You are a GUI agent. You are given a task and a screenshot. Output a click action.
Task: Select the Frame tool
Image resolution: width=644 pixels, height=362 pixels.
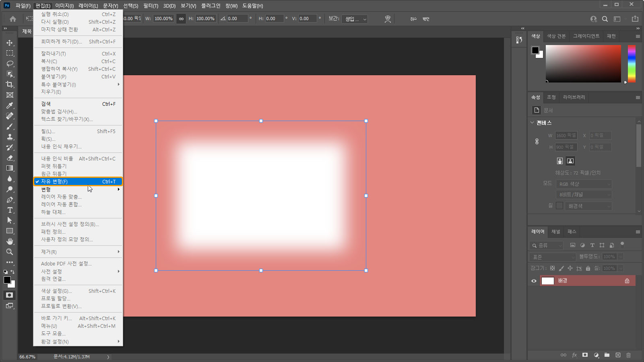tap(10, 95)
